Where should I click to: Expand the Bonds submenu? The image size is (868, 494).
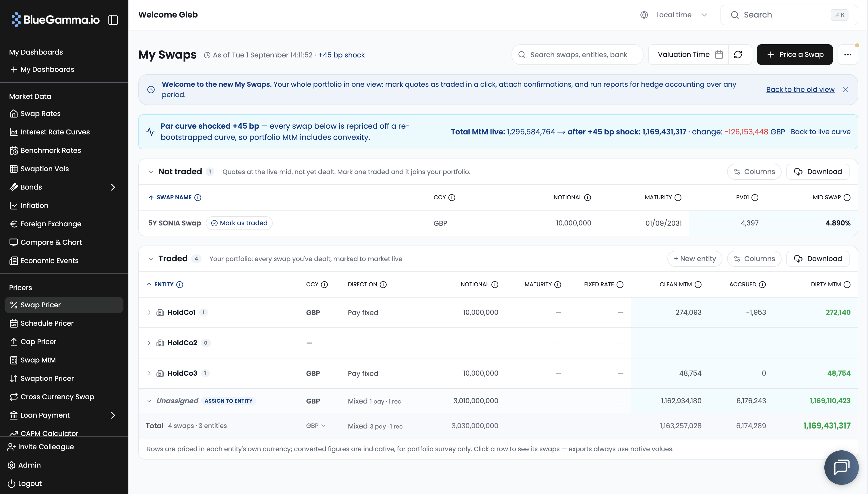click(x=113, y=187)
